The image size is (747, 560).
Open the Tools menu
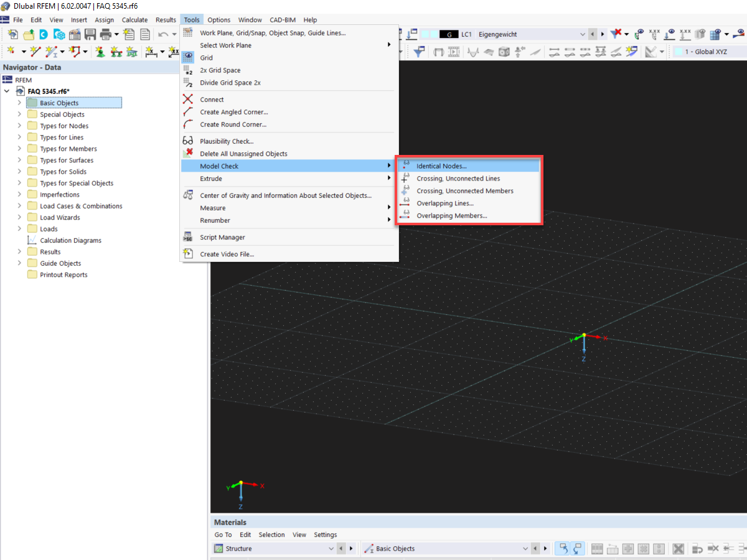click(x=191, y=19)
